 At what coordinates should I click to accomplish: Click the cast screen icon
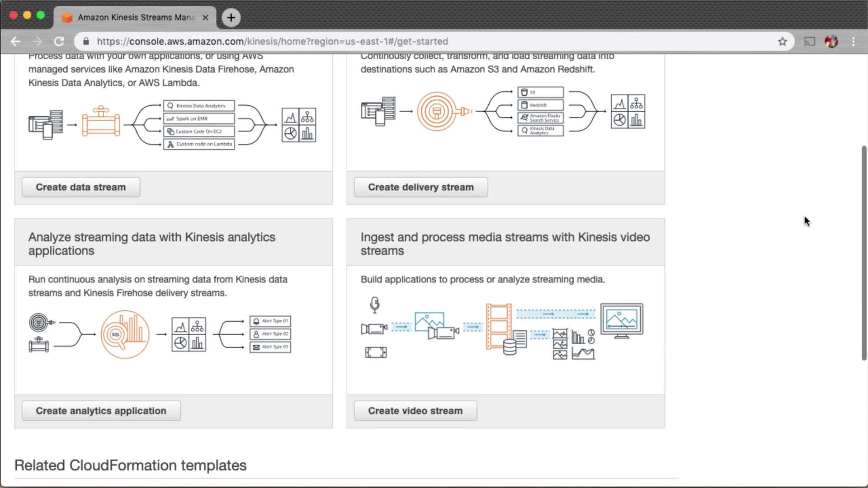pyautogui.click(x=809, y=42)
